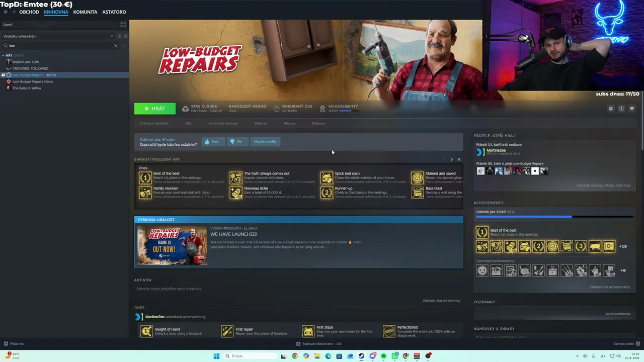Click the library search field containing low
The image size is (644, 362).
pyautogui.click(x=60, y=46)
